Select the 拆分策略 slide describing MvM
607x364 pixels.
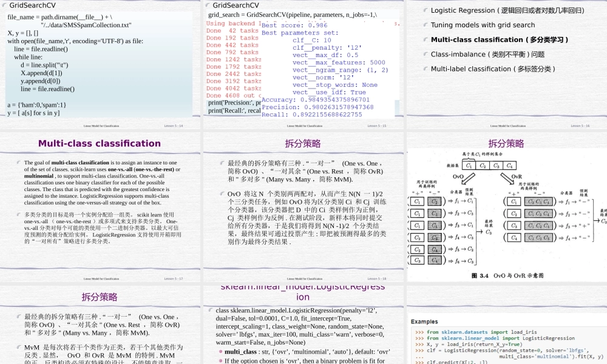point(100,325)
